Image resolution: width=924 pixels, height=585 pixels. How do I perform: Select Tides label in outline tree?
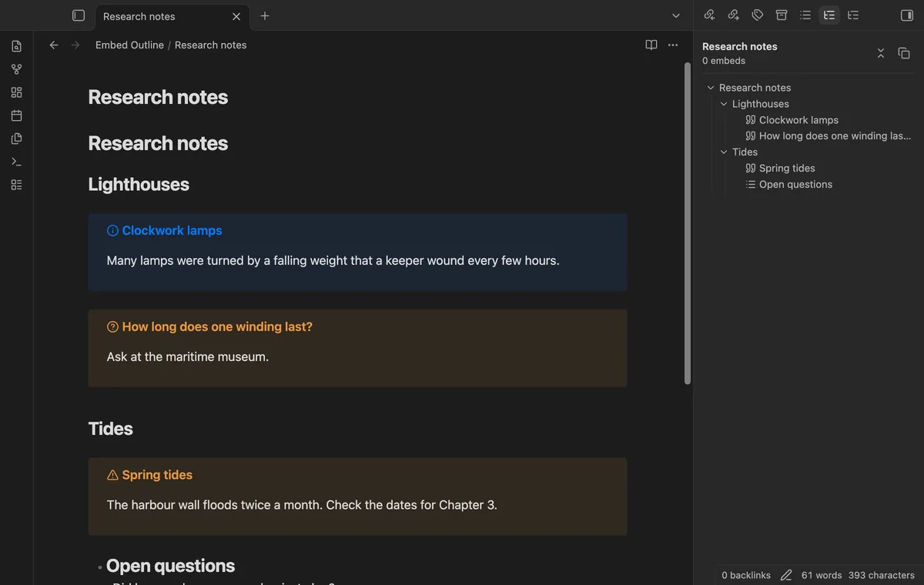[745, 152]
